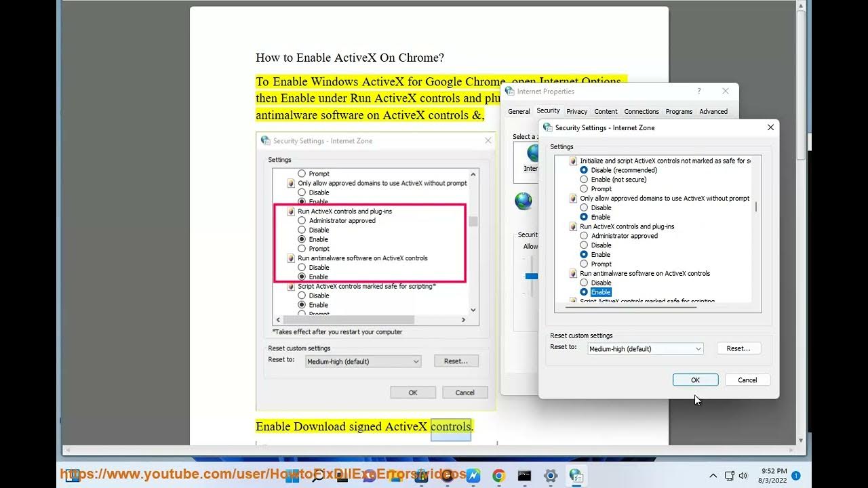Click the settings list vertical scrollbar thumb
The width and height of the screenshot is (868, 488).
pyautogui.click(x=755, y=206)
